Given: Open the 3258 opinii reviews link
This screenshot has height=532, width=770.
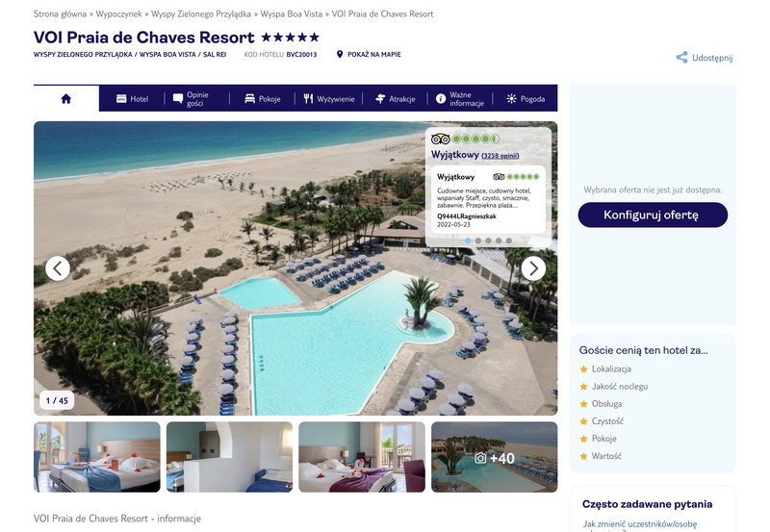Looking at the screenshot, I should (x=500, y=156).
